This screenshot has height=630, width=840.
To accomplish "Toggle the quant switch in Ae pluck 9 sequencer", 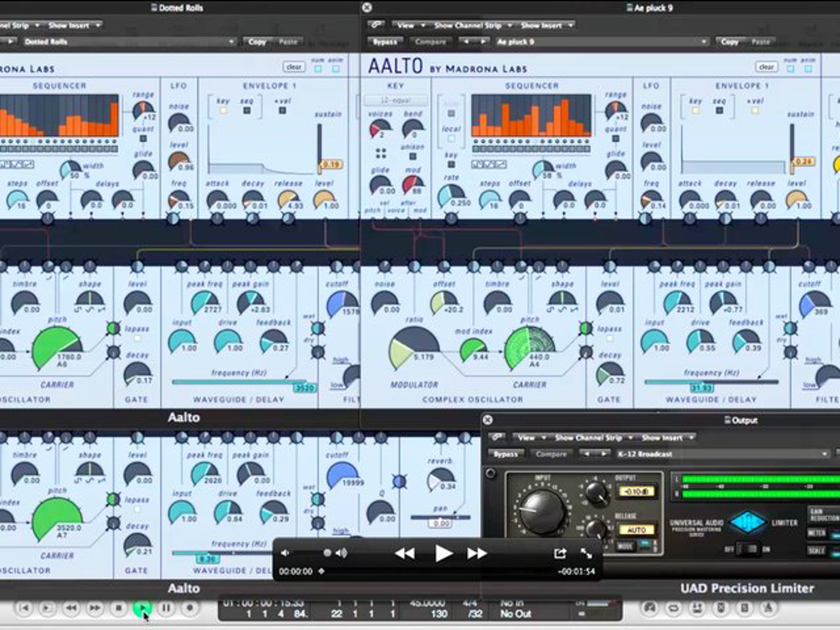I will click(x=616, y=139).
